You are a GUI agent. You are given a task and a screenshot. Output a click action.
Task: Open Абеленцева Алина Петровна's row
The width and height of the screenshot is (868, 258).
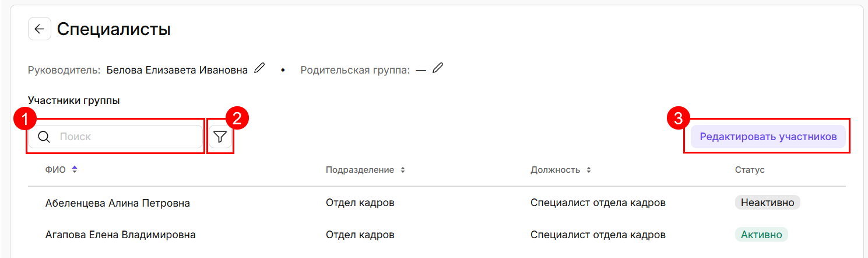point(117,203)
